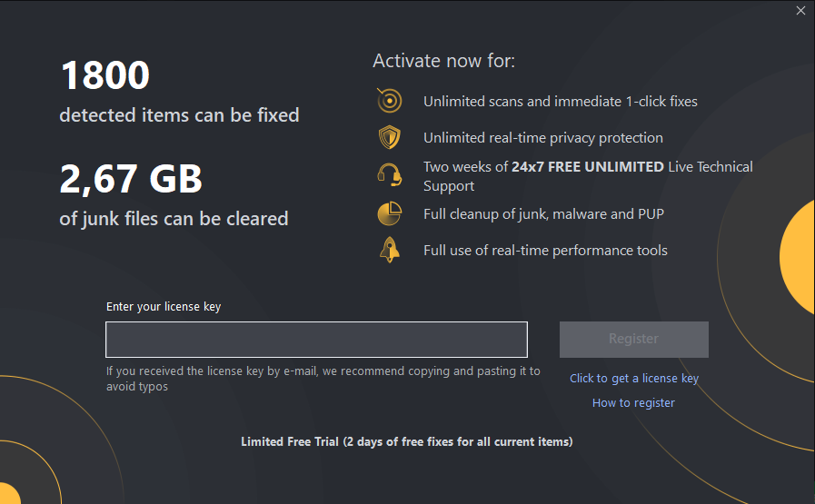
Task: Click the radar scan target icon
Action: pos(389,100)
